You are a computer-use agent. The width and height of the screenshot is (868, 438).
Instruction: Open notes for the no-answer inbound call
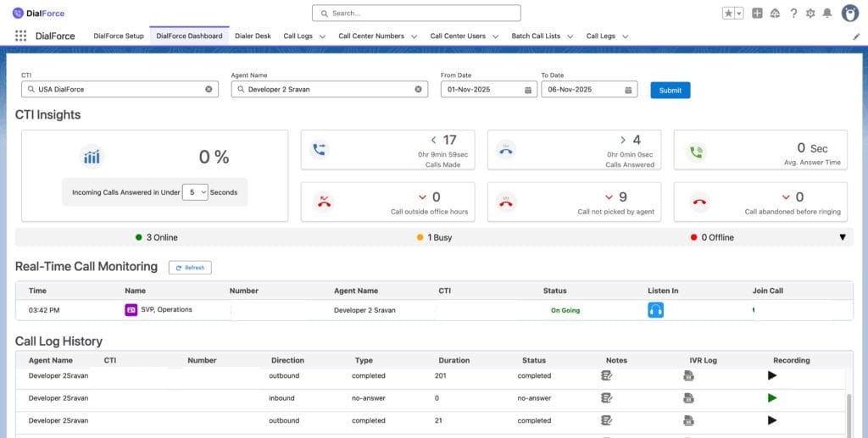[x=606, y=397]
